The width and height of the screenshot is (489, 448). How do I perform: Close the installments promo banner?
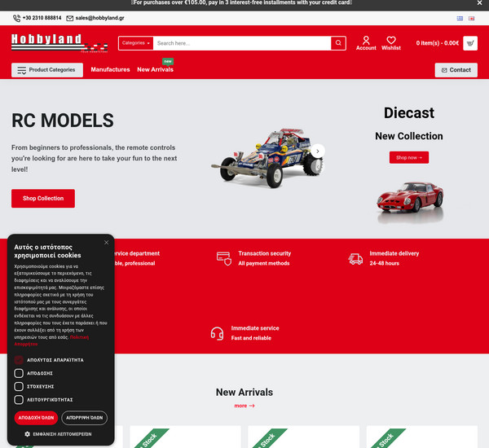[x=479, y=2]
